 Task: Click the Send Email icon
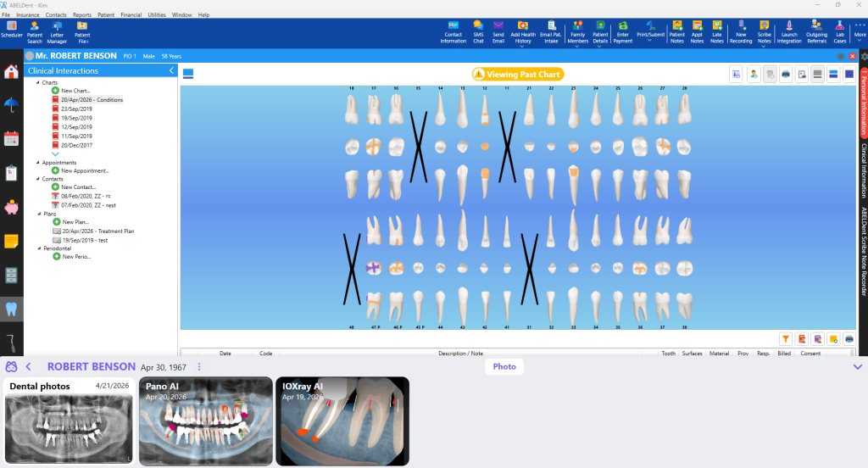[498, 32]
